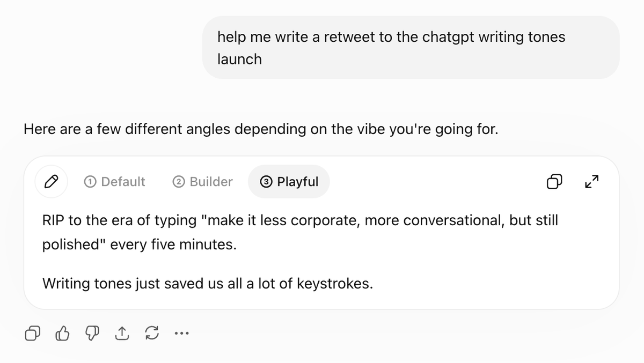Click the pencil edit icon in the card

coord(51,182)
